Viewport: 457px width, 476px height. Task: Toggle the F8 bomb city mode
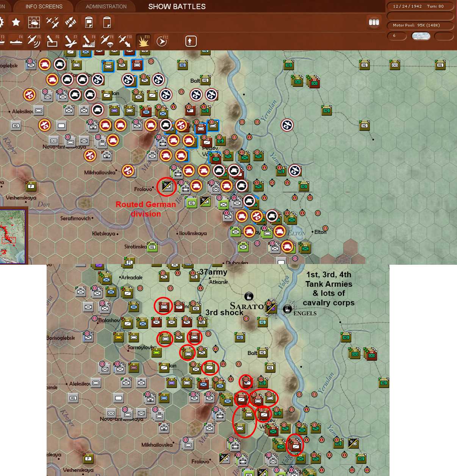coord(89,41)
